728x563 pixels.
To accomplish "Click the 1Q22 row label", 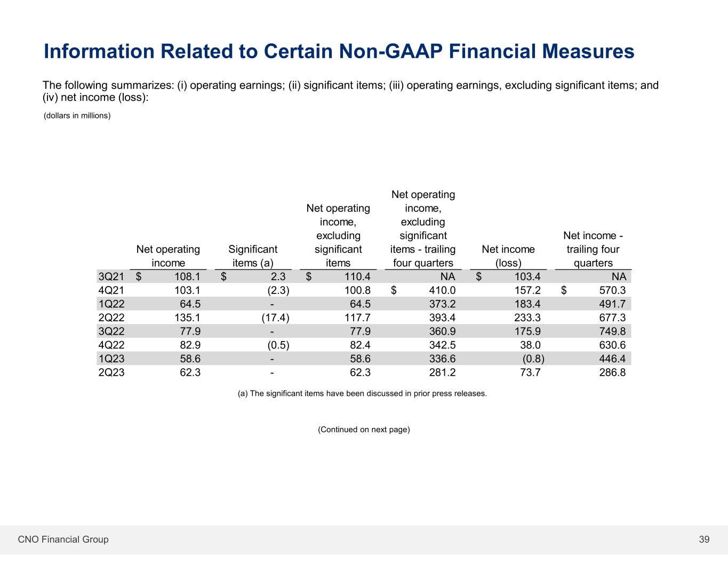I will tap(111, 304).
